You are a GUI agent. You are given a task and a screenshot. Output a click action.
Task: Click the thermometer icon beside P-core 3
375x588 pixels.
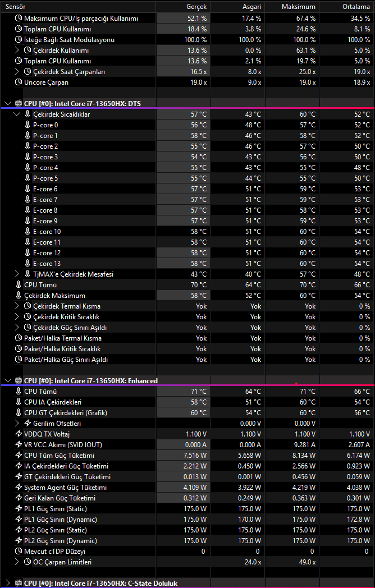[x=28, y=157]
